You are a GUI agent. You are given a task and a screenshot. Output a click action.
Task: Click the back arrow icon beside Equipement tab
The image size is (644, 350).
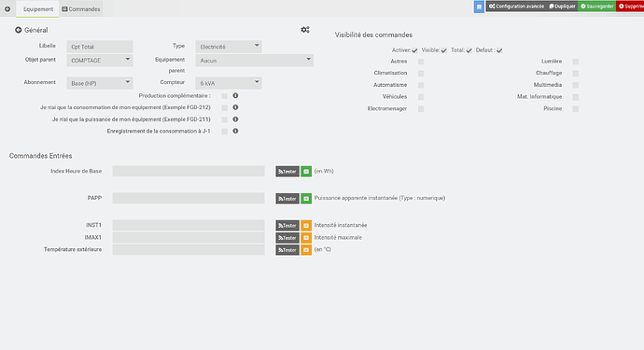point(7,8)
